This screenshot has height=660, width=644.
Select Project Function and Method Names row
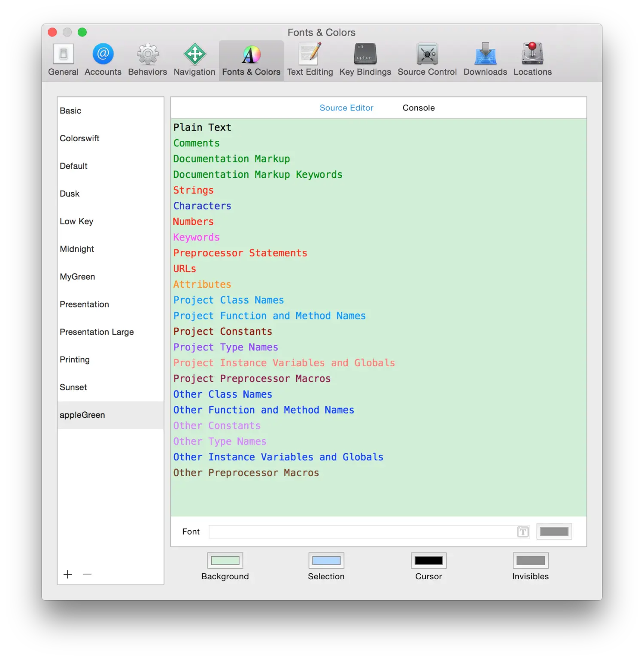[x=379, y=316]
